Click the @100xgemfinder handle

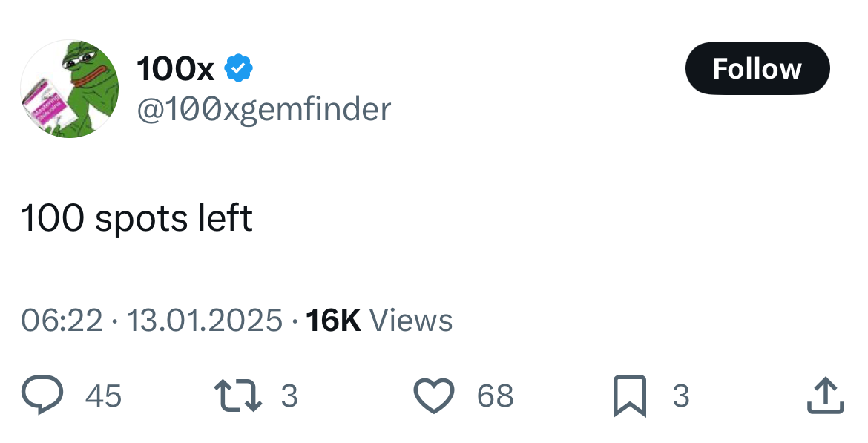tap(263, 110)
